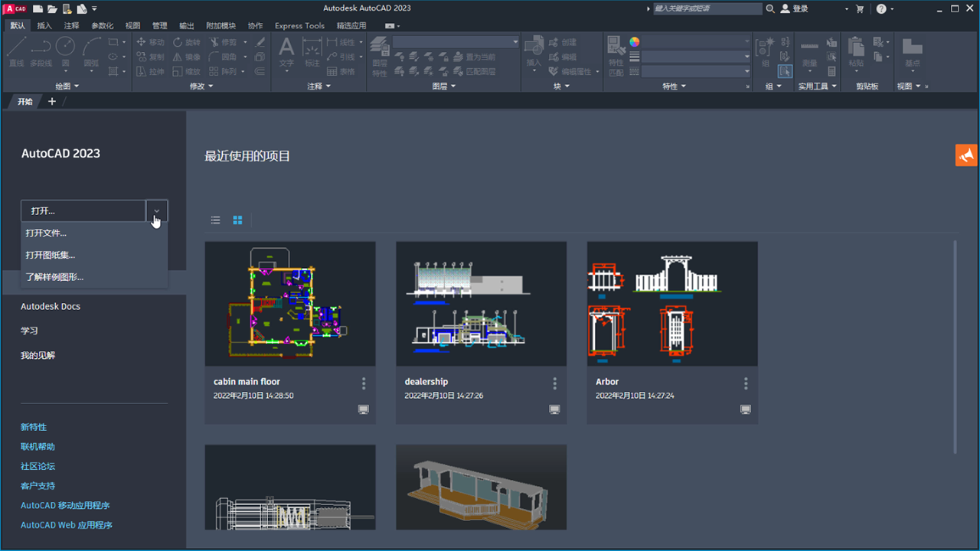980x551 pixels.
Task: Select the 文字 (Text) tool
Action: [x=286, y=52]
